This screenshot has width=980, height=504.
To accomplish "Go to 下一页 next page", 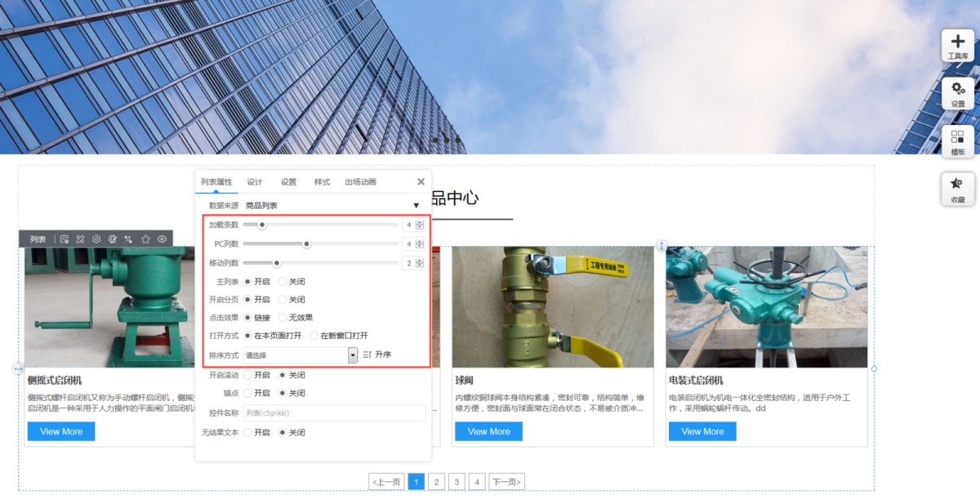I will 506,482.
